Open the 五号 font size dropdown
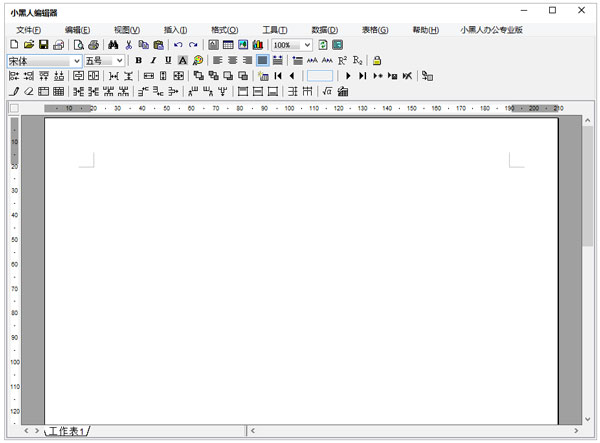The height and width of the screenshot is (443, 600). coord(120,61)
